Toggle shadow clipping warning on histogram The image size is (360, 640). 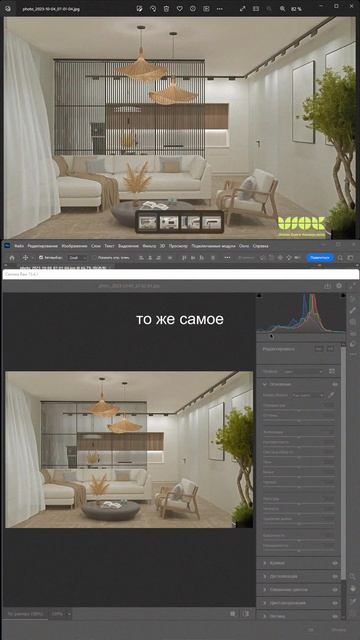tap(259, 295)
